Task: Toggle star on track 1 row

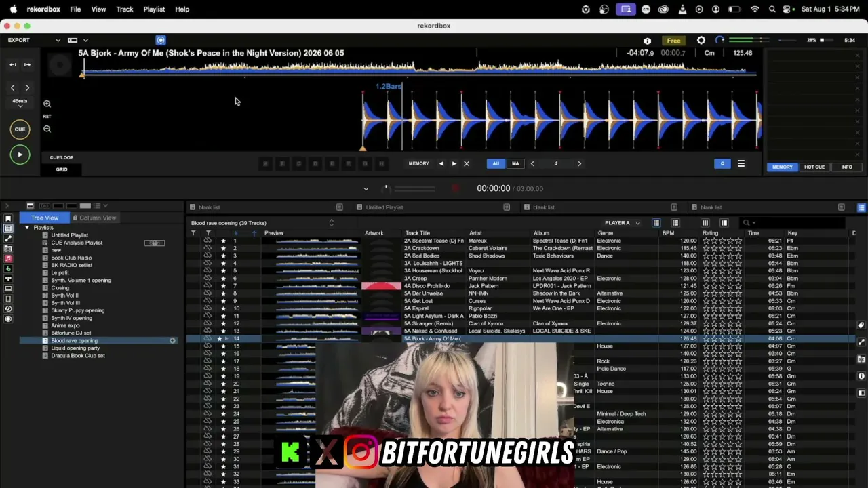Action: pos(223,241)
